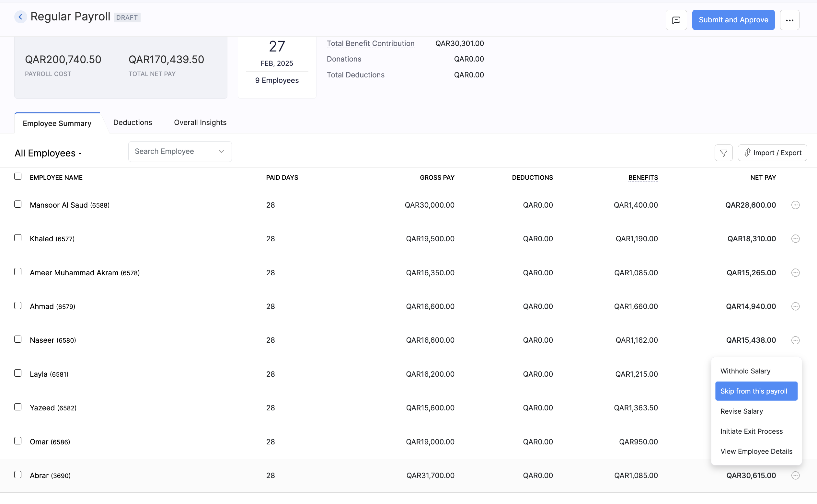
Task: Check the select-all checkbox in the header row
Action: pyautogui.click(x=18, y=176)
